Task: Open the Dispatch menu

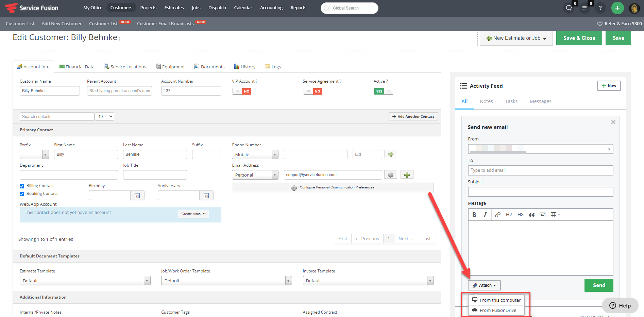Action: pyautogui.click(x=217, y=8)
